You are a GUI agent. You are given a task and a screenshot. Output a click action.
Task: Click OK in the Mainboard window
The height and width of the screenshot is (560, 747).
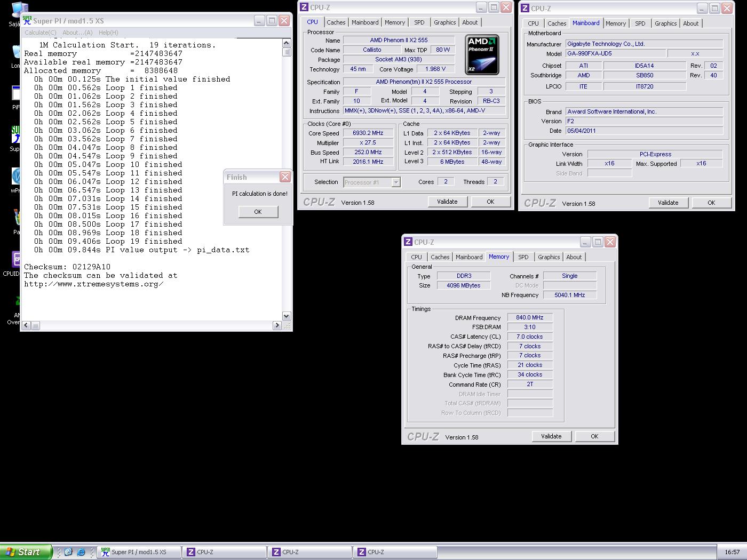(711, 203)
